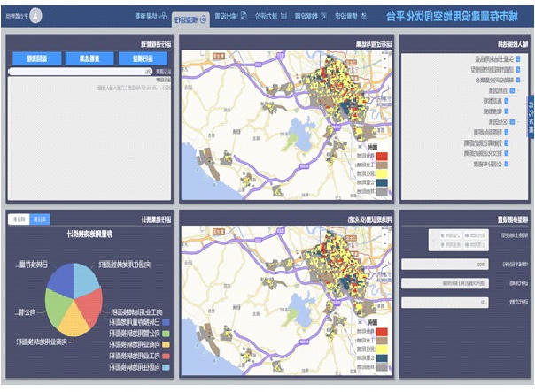The width and height of the screenshot is (535, 392).
Task: Toggle 已转换存量用地面积 blue legend entry
Action: pyautogui.click(x=139, y=321)
